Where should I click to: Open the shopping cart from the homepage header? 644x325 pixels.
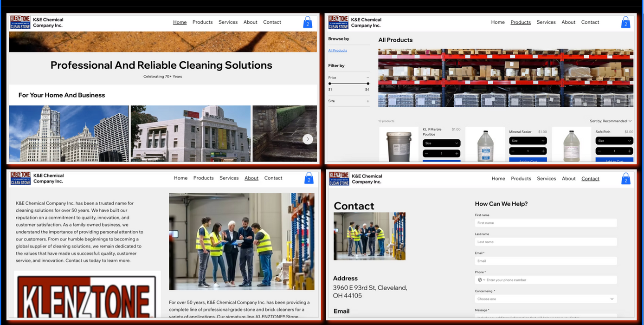pyautogui.click(x=308, y=22)
